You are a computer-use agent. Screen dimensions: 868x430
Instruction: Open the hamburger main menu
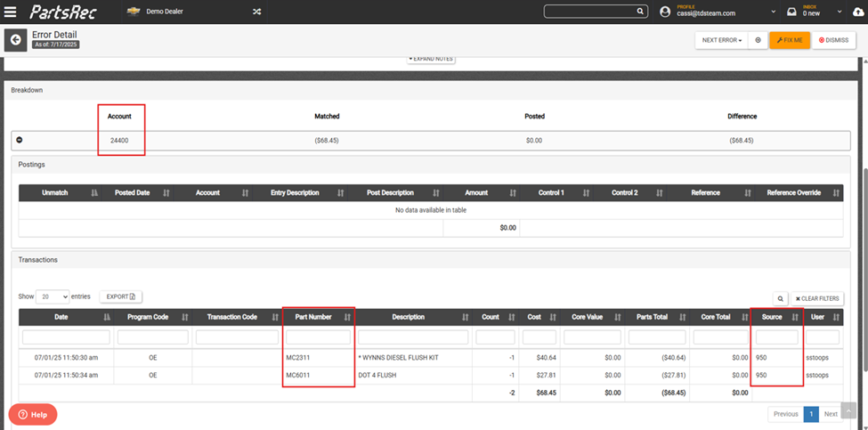click(10, 12)
